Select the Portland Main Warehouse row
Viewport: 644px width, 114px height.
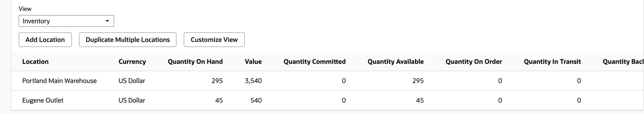(327, 81)
